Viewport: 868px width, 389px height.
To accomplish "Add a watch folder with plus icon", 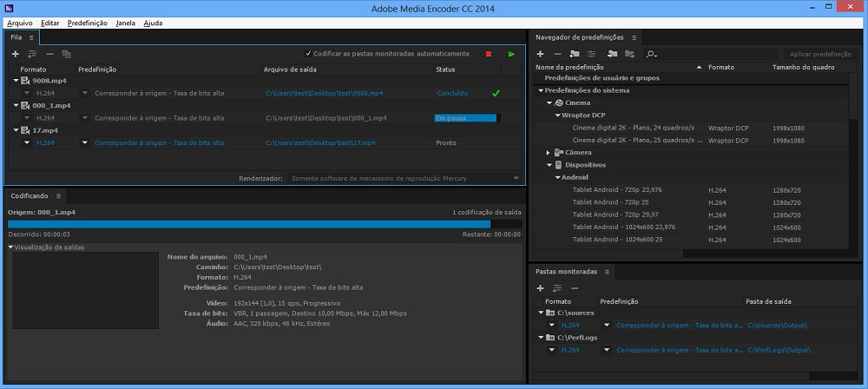I will tap(540, 288).
